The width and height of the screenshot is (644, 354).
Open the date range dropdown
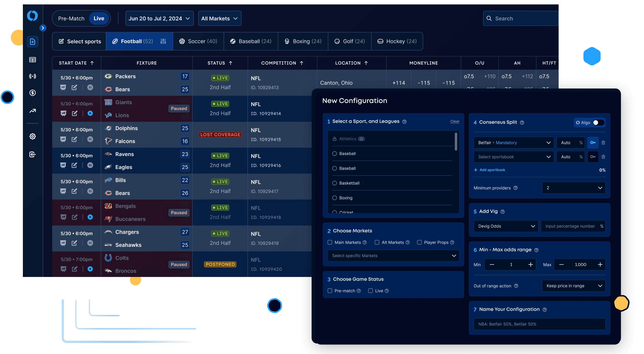pyautogui.click(x=159, y=18)
